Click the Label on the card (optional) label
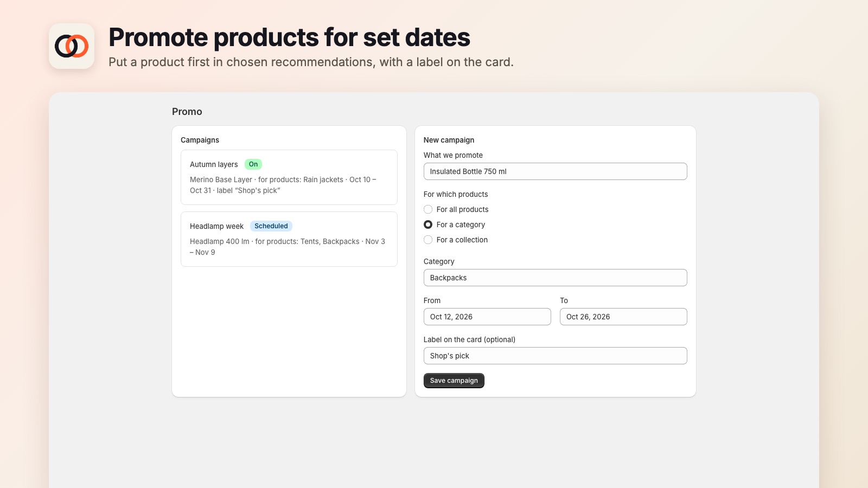Screen dimensions: 868x488 [x=469, y=339]
